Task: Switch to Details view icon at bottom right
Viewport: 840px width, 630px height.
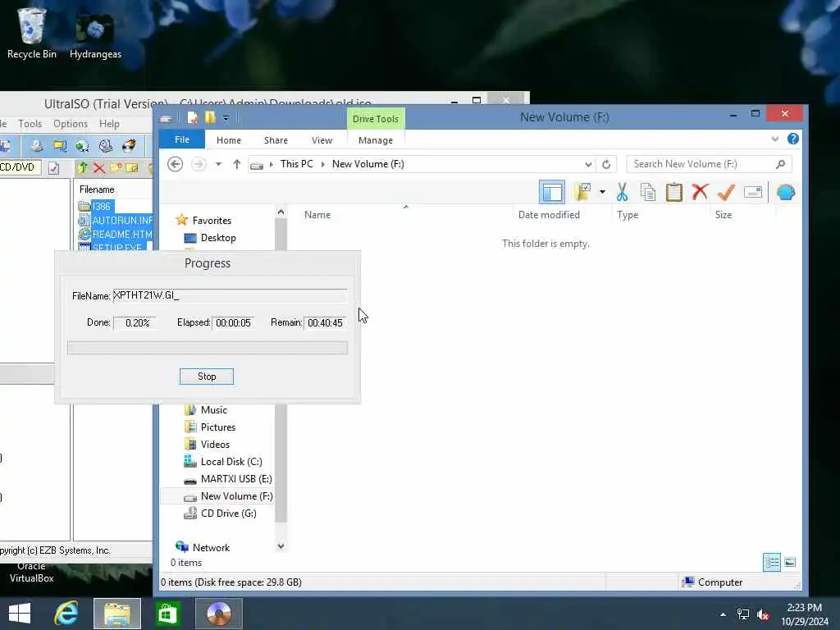Action: click(771, 563)
